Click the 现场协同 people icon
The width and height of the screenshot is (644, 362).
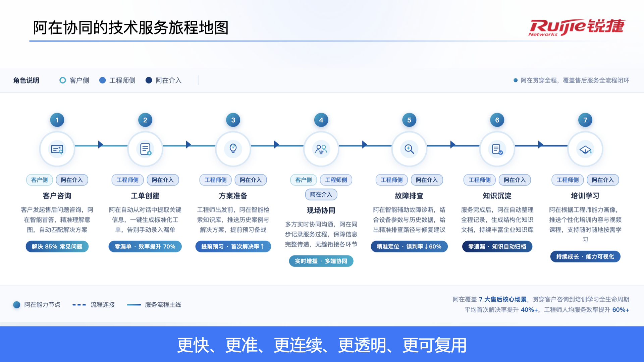pyautogui.click(x=321, y=149)
